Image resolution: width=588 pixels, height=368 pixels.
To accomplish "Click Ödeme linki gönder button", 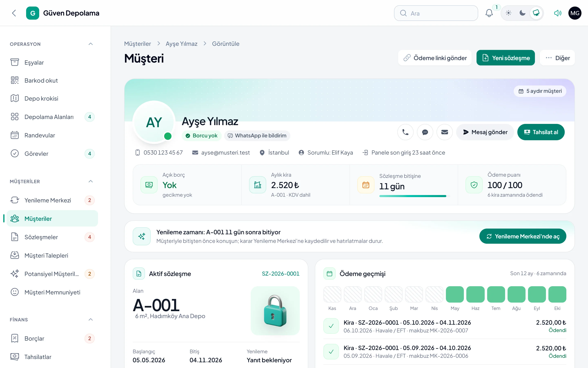I will click(x=435, y=58).
